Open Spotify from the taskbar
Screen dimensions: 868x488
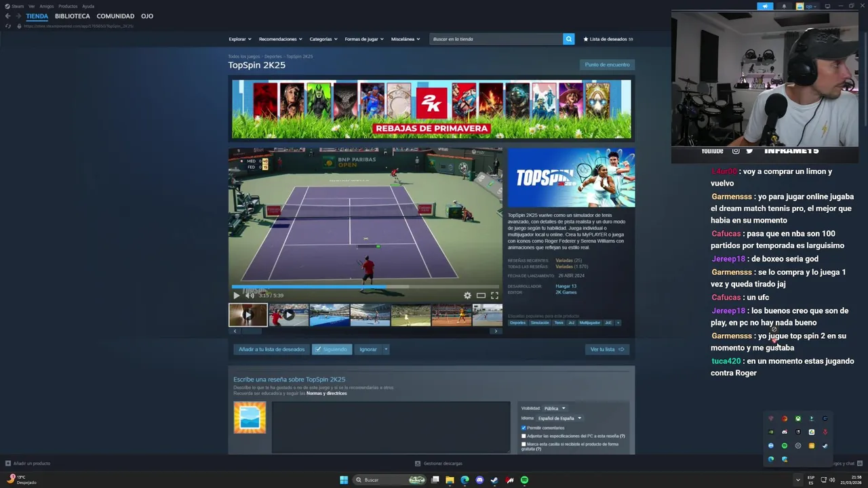click(x=524, y=480)
